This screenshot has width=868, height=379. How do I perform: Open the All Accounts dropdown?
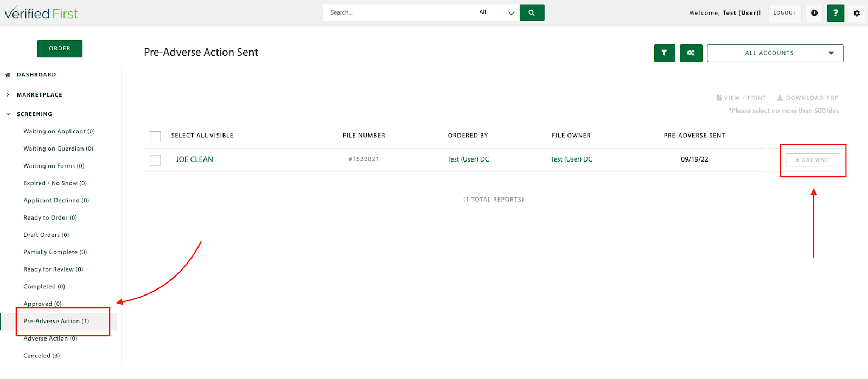click(x=775, y=53)
